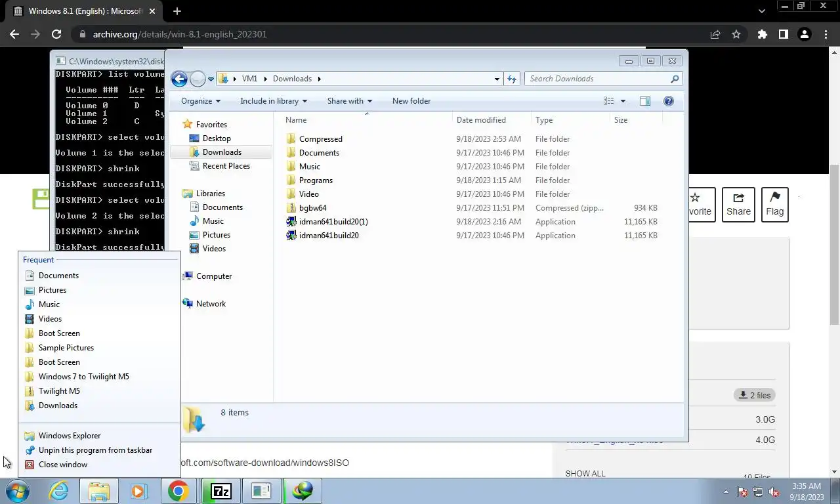This screenshot has height=504, width=840.
Task: Go back in Chrome browser
Action: tap(14, 34)
